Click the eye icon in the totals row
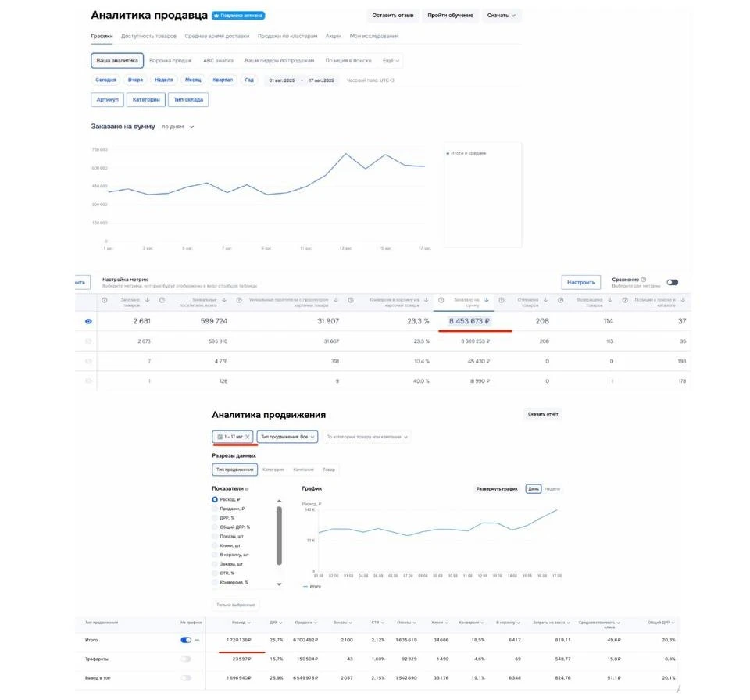The height and width of the screenshot is (700, 750). pyautogui.click(x=88, y=321)
